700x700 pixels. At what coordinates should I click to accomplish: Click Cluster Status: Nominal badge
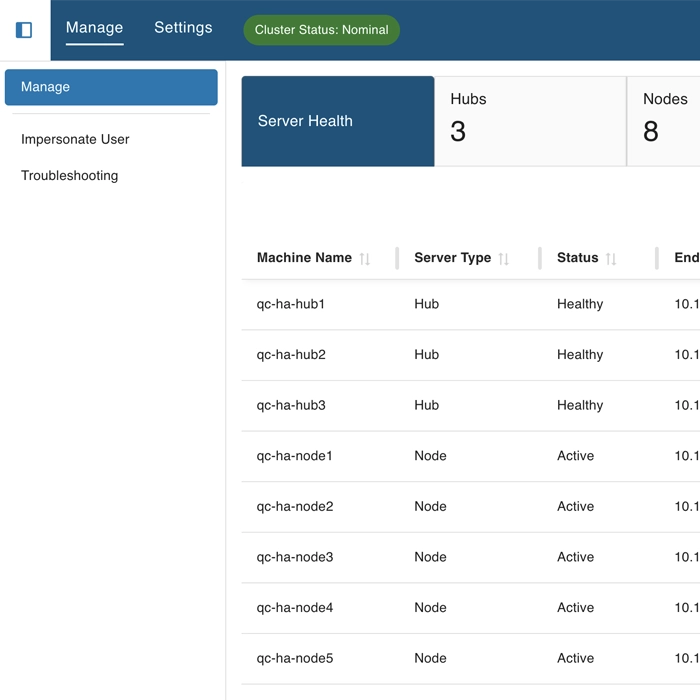[x=321, y=30]
